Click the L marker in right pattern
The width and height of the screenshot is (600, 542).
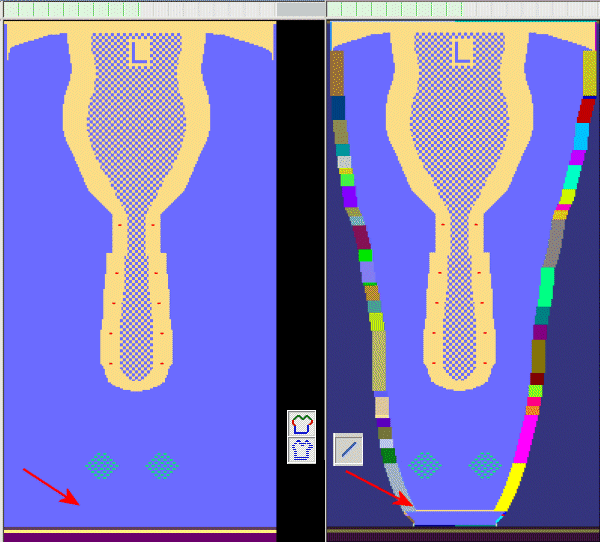click(x=463, y=52)
